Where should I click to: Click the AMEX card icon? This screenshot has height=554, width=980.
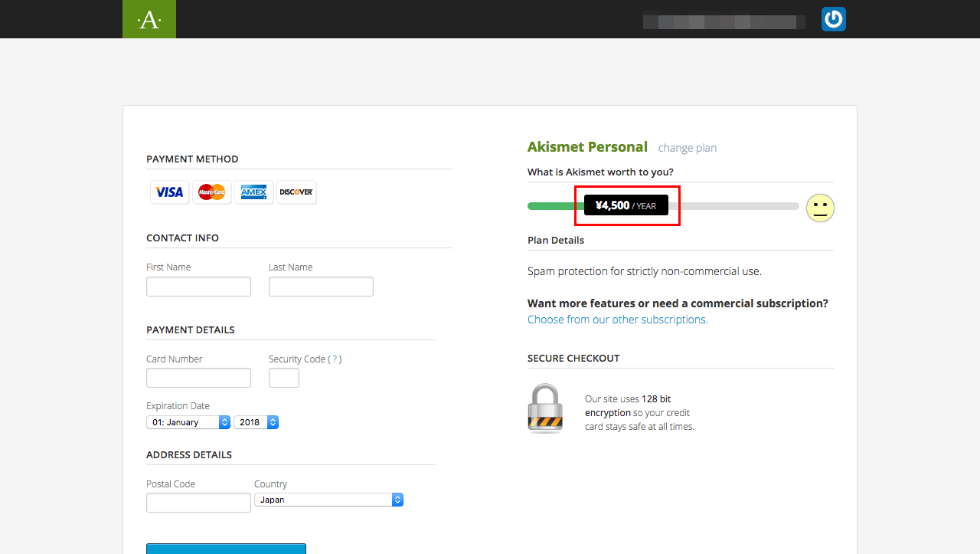coord(254,192)
